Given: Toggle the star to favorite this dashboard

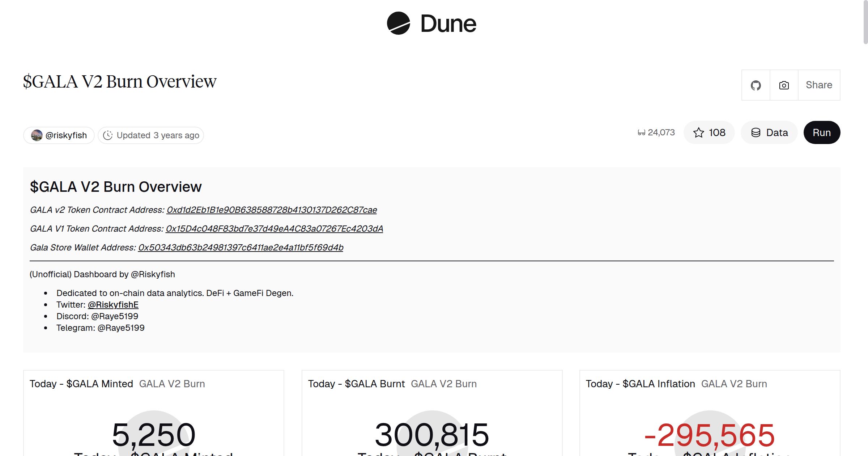Looking at the screenshot, I should point(699,132).
